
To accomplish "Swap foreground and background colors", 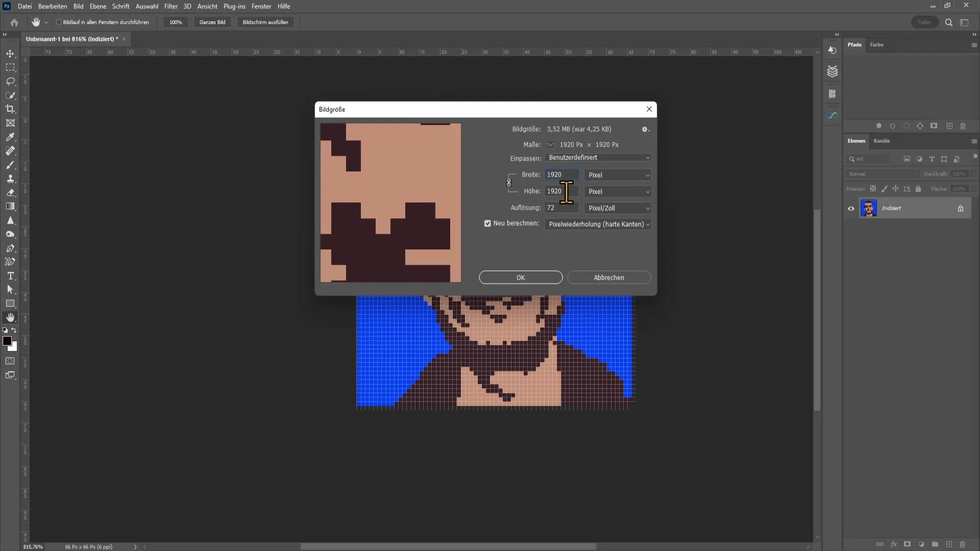I will (x=14, y=331).
